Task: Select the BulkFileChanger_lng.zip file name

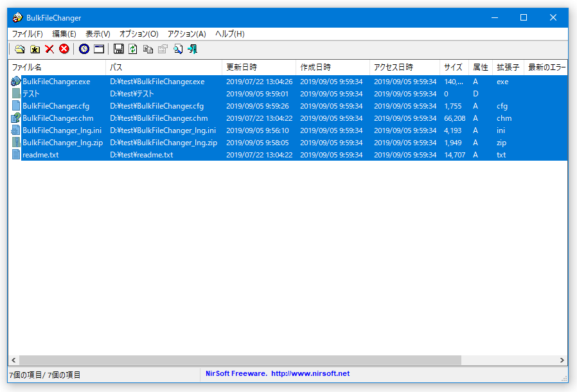Action: pyautogui.click(x=62, y=142)
